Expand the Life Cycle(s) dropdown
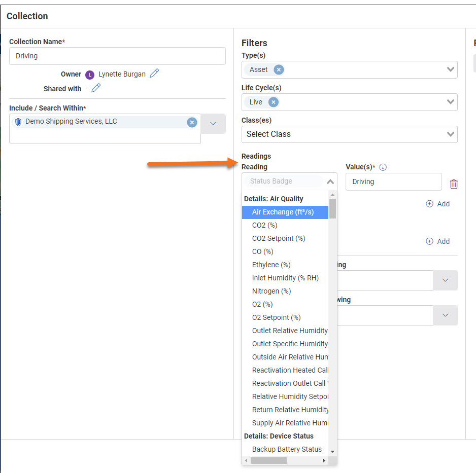This screenshot has width=476, height=473. pos(450,102)
